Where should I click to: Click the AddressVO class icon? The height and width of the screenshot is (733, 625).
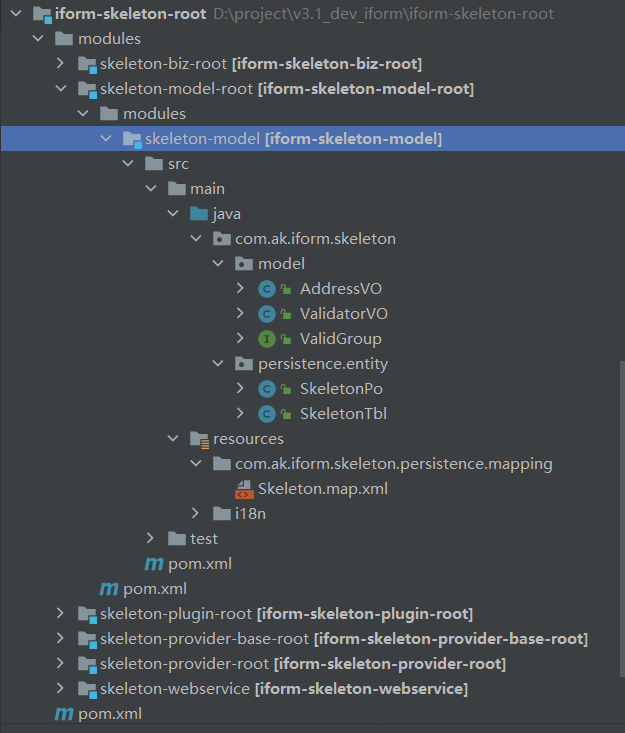[x=266, y=289]
